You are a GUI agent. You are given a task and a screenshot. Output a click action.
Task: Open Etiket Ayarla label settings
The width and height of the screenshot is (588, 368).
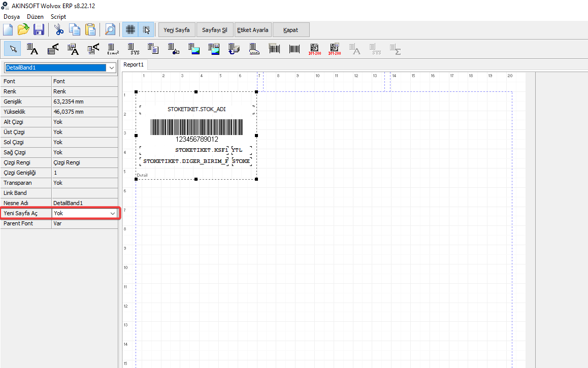[x=253, y=30]
